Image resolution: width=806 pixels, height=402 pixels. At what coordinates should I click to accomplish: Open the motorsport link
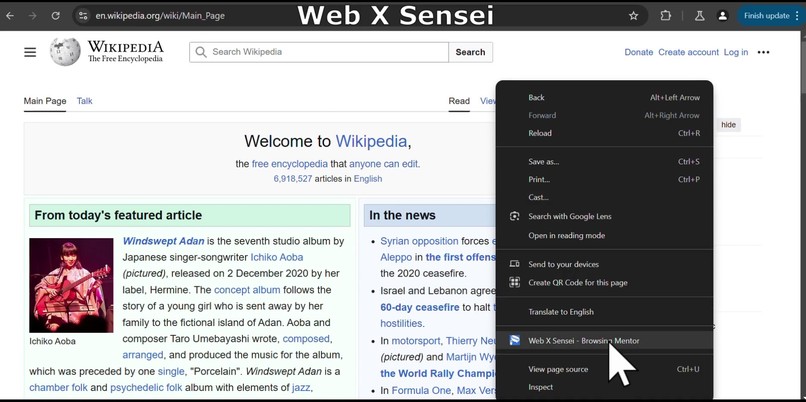(x=416, y=341)
